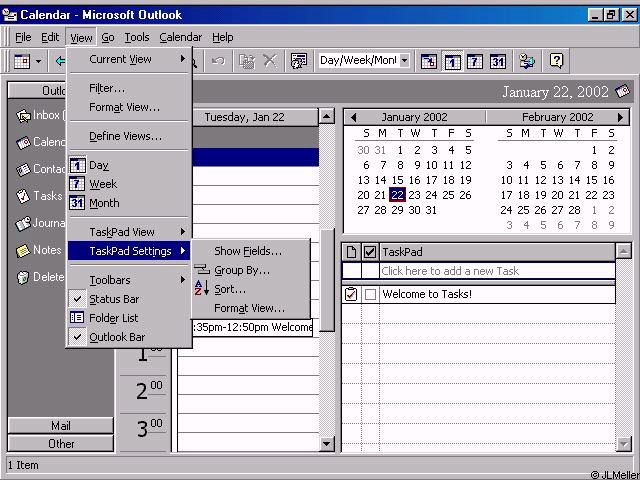The height and width of the screenshot is (480, 640).
Task: Expand the Toolbars submenu
Action: click(129, 280)
